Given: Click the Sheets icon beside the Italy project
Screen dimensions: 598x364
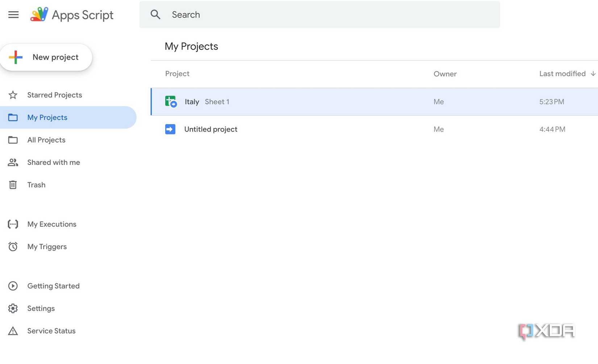Looking at the screenshot, I should tap(170, 101).
